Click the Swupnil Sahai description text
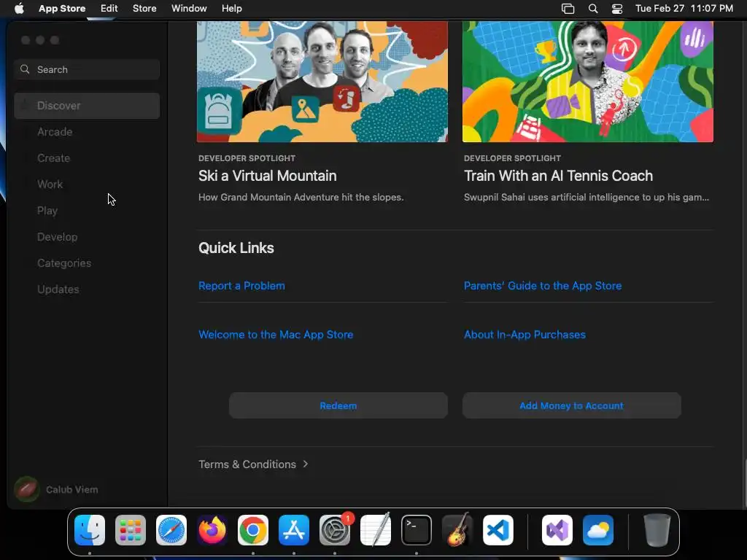Viewport: 747px width, 560px height. (587, 197)
